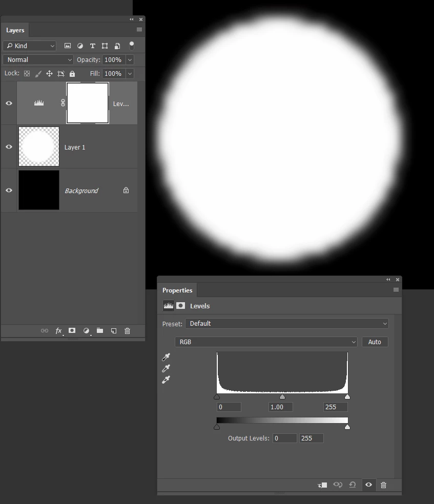The height and width of the screenshot is (504, 434).
Task: Create new fill or adjustment layer
Action: coord(86,331)
